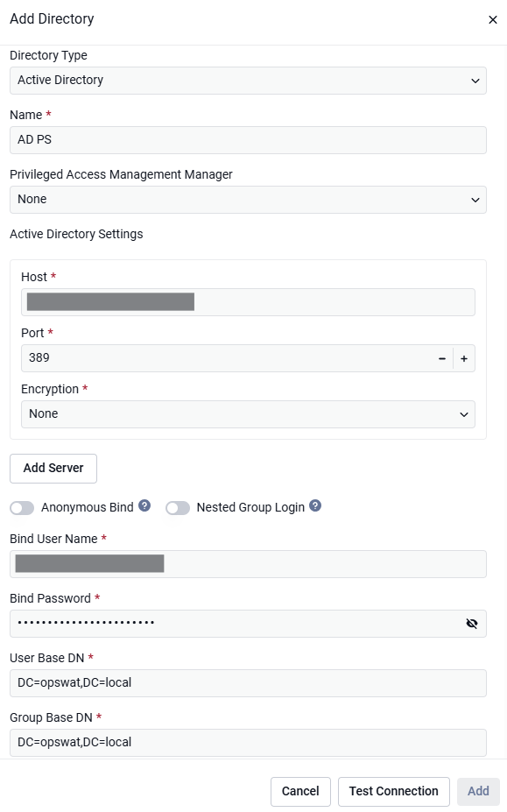The height and width of the screenshot is (812, 507).
Task: Enable the Anonymous Bind toggle
Action: pos(22,508)
